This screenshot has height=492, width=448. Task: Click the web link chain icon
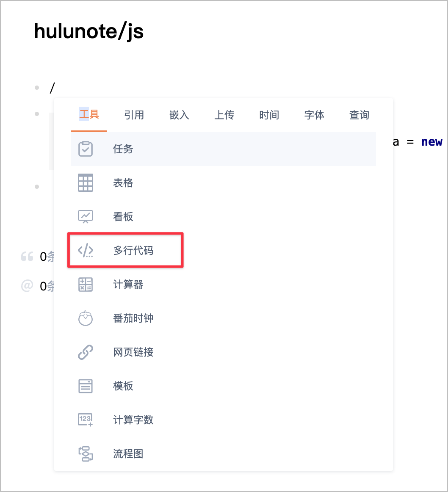86,352
